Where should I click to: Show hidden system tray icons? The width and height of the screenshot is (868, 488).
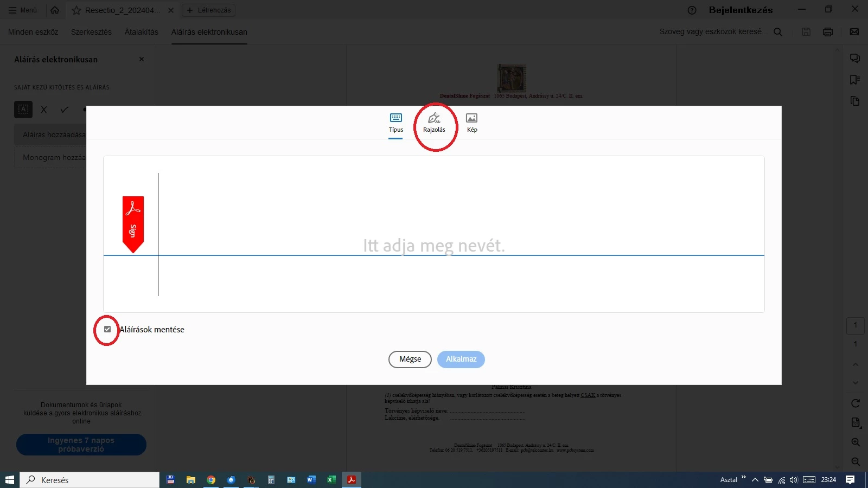point(755,480)
